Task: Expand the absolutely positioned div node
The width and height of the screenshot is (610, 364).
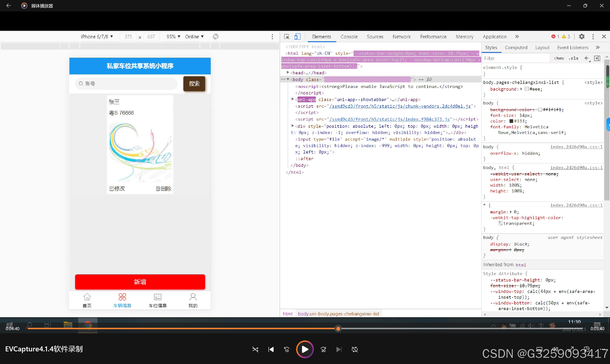Action: 292,126
